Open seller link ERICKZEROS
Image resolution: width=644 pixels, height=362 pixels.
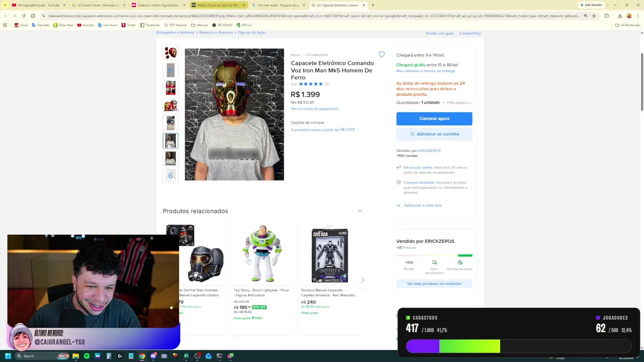[x=429, y=151]
